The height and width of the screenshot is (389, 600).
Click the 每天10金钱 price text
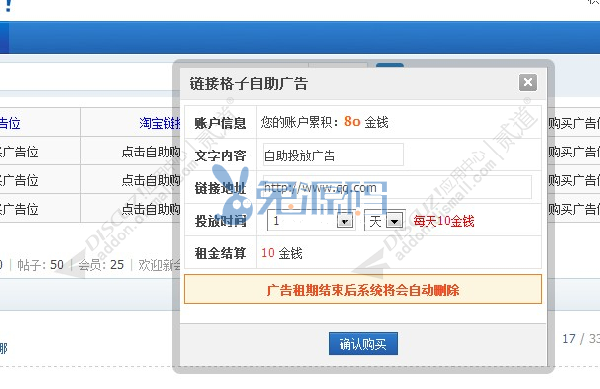coord(444,221)
